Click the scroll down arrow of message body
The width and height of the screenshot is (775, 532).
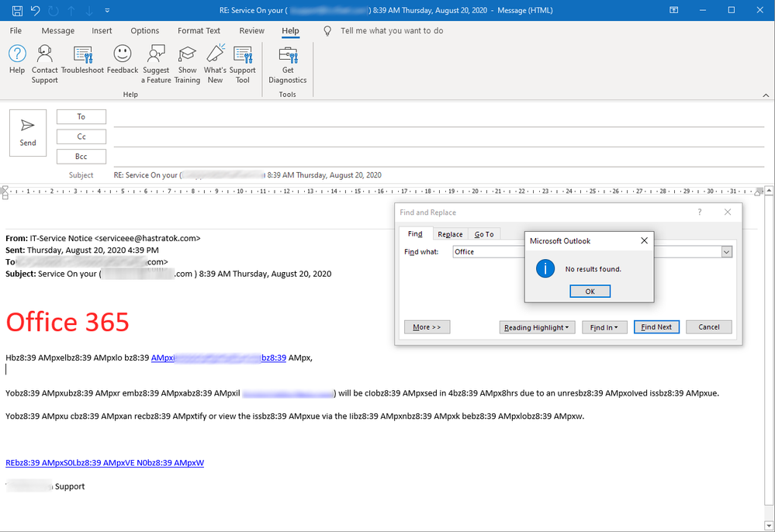coord(769,525)
